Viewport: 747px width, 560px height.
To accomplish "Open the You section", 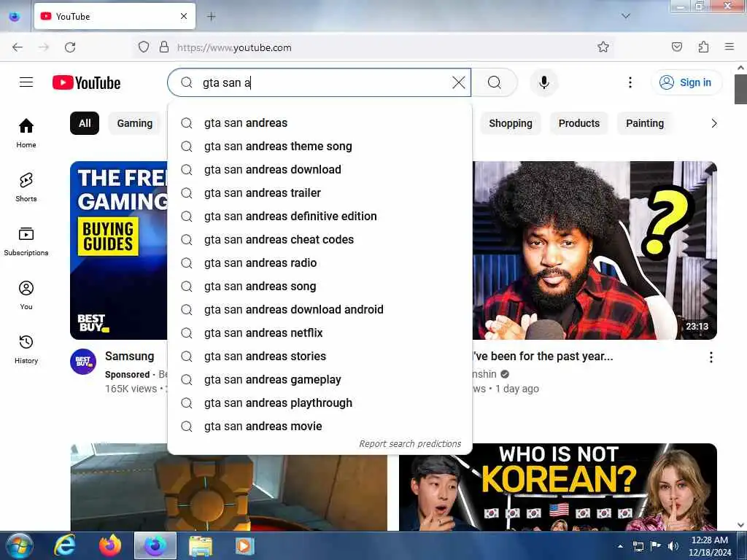I will [26, 295].
